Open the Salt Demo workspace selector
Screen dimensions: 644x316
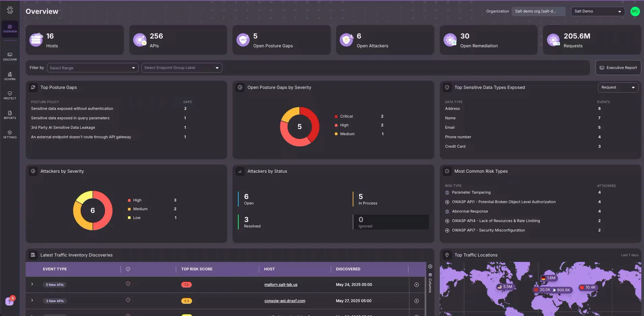pyautogui.click(x=597, y=11)
